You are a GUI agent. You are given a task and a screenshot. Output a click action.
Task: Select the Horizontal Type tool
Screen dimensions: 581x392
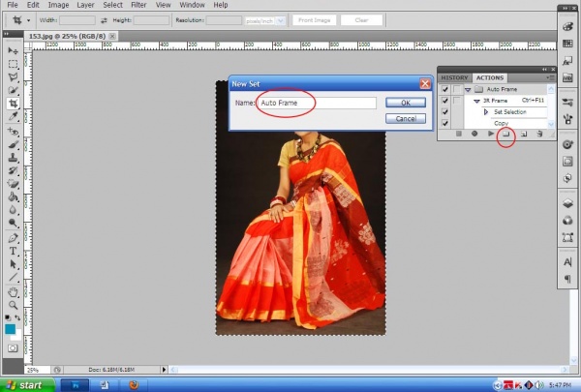(14, 250)
